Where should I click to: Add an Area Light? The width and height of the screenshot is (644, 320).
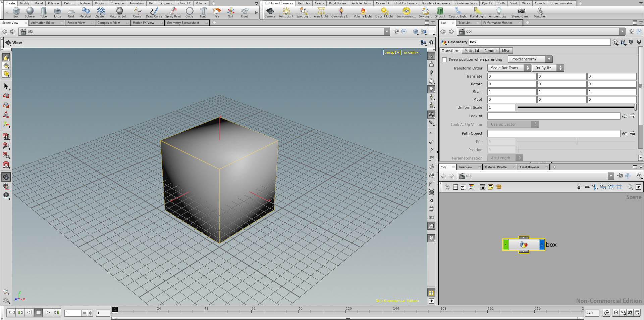click(x=321, y=12)
